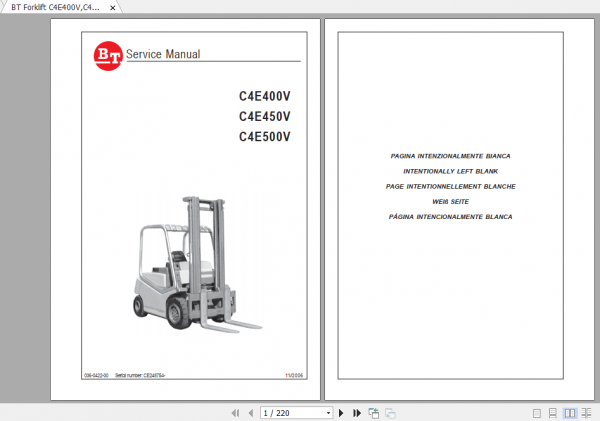Select two-page facing view
Image resolution: width=600 pixels, height=421 pixels.
(x=569, y=413)
